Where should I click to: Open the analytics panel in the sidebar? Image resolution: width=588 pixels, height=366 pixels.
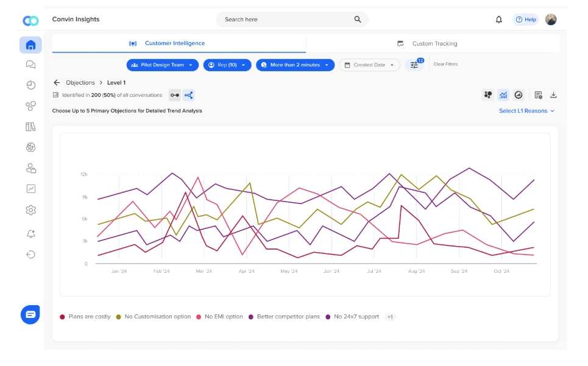31,189
